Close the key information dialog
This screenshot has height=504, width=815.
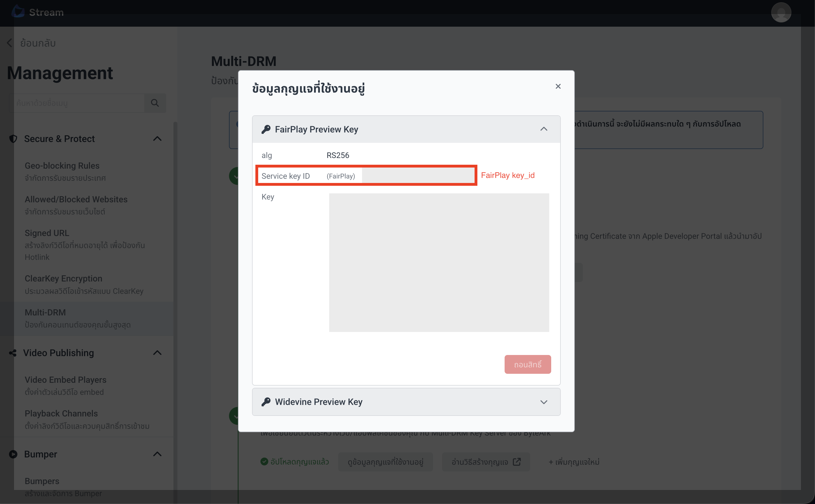coord(558,86)
